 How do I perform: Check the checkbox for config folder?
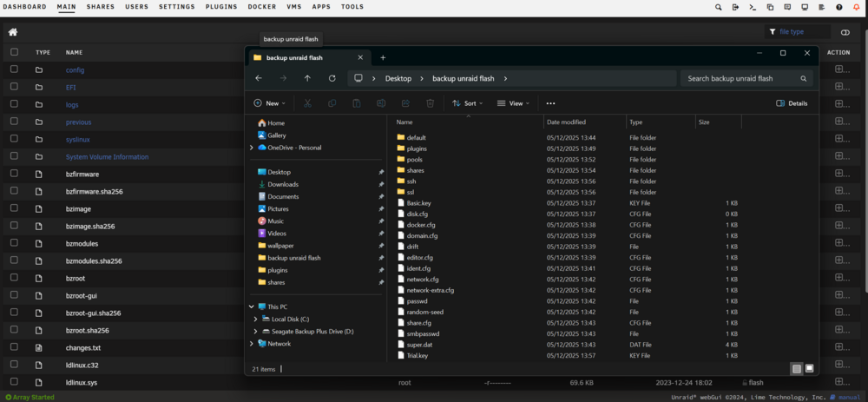[14, 69]
